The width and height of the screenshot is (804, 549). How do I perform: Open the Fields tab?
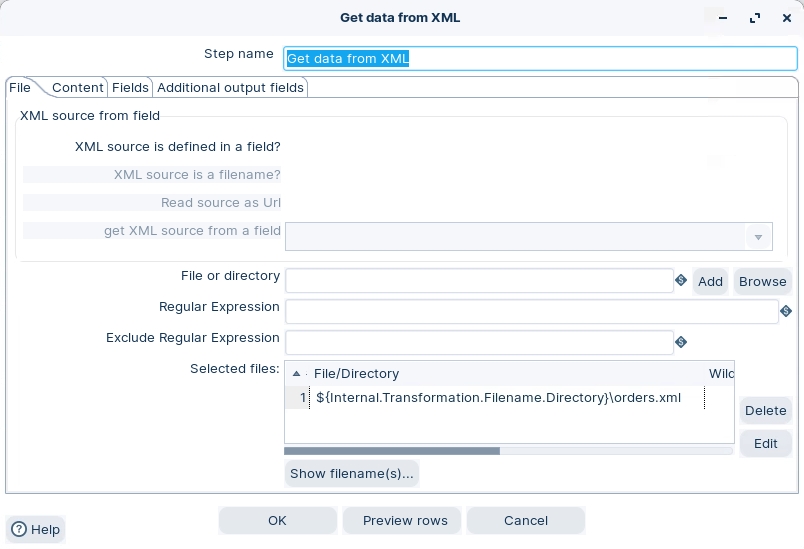[x=130, y=88]
